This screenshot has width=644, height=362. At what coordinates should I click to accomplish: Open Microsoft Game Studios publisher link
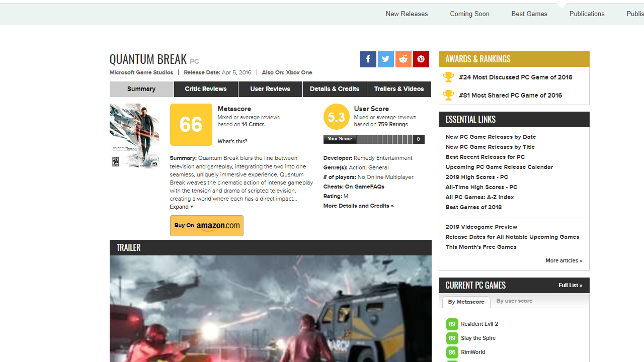(141, 72)
